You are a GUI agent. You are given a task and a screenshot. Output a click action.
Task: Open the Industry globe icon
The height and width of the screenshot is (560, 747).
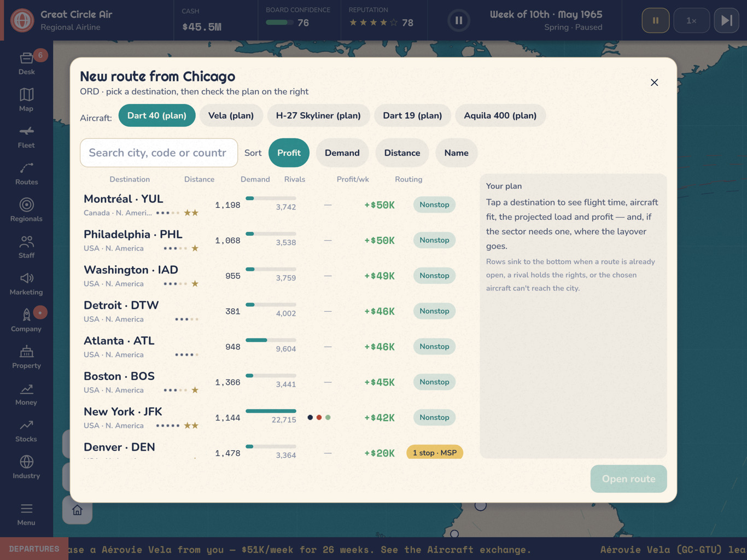point(26,466)
